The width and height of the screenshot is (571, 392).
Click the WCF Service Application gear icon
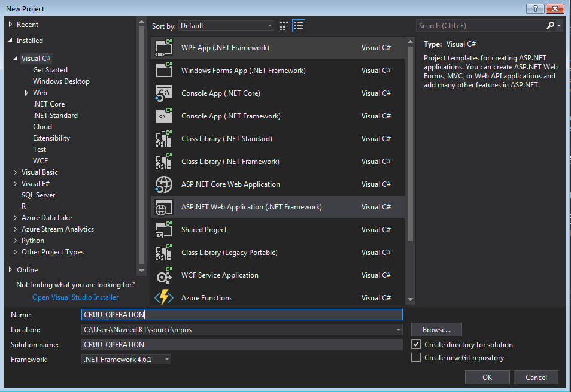tap(164, 275)
